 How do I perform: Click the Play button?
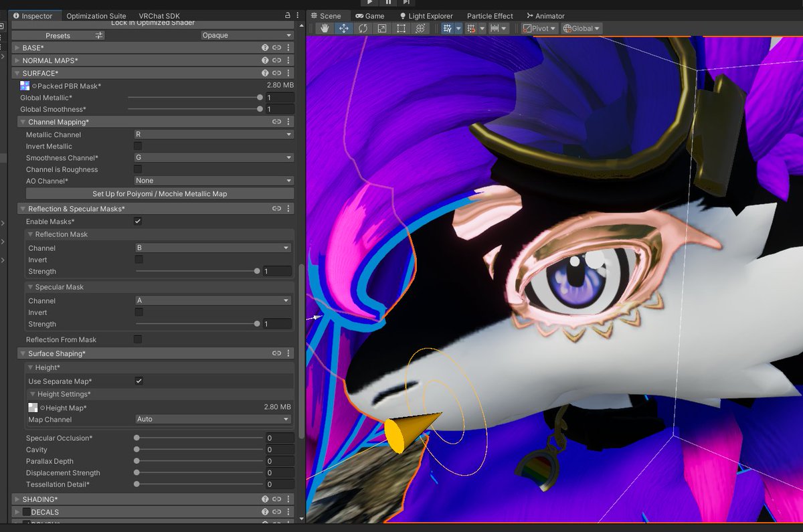pyautogui.click(x=369, y=3)
